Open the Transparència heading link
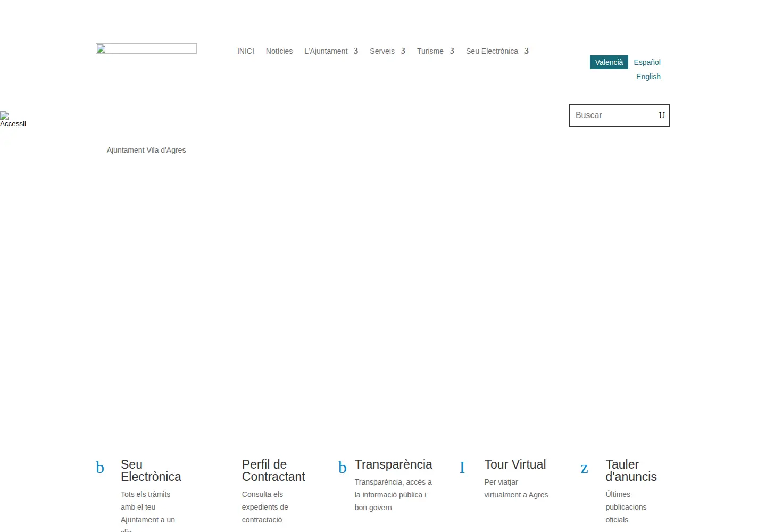 click(x=394, y=464)
